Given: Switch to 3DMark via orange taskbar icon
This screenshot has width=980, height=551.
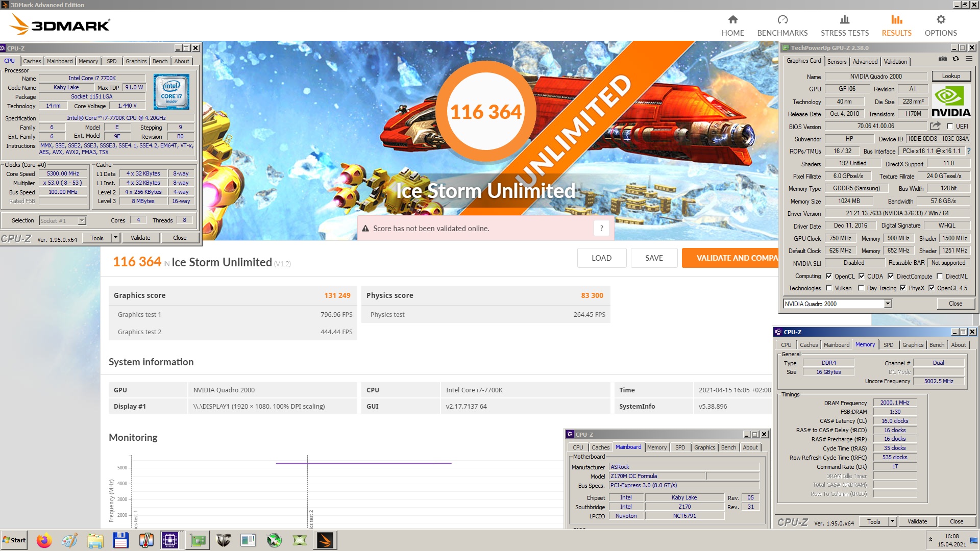Looking at the screenshot, I should tap(325, 540).
